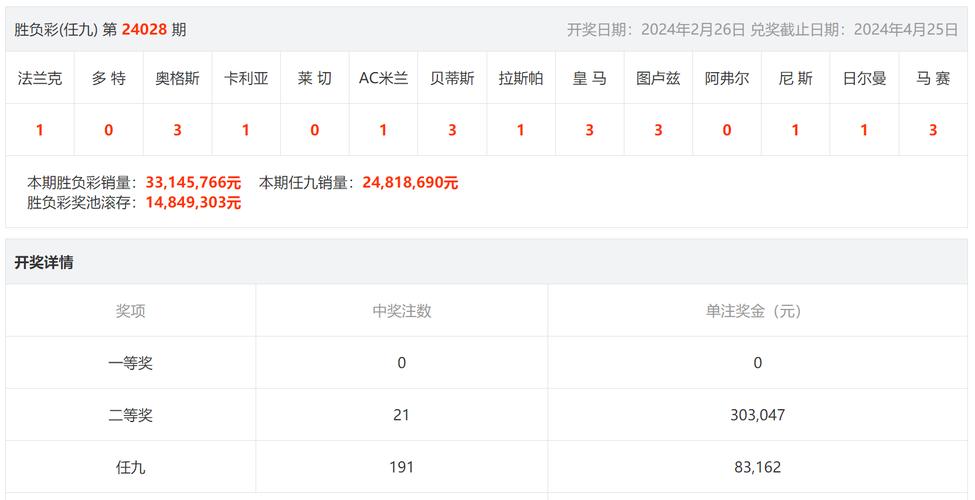Select the result number under 阿弗尔
This screenshot has width=975, height=500.
[726, 130]
